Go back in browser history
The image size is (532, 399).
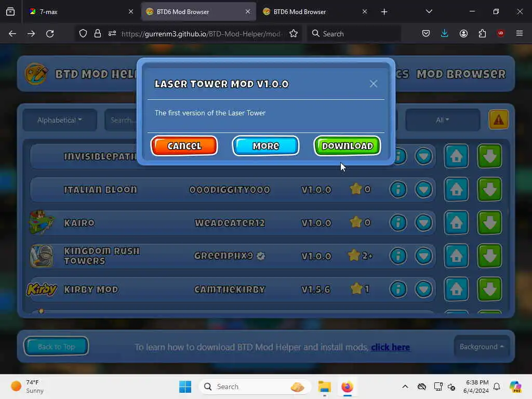12,34
